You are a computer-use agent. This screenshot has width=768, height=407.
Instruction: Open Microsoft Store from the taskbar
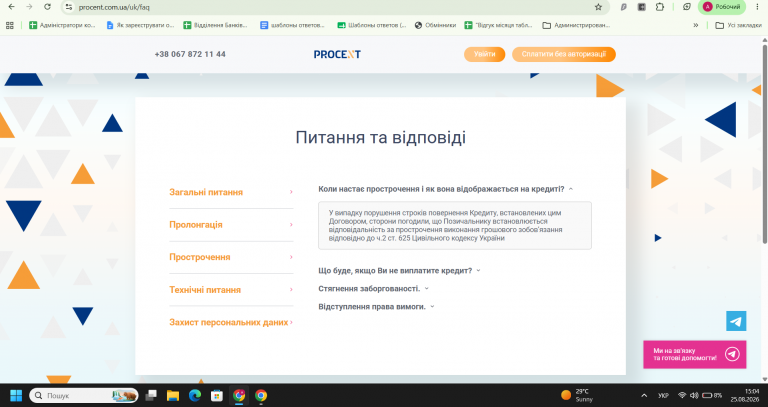[216, 395]
